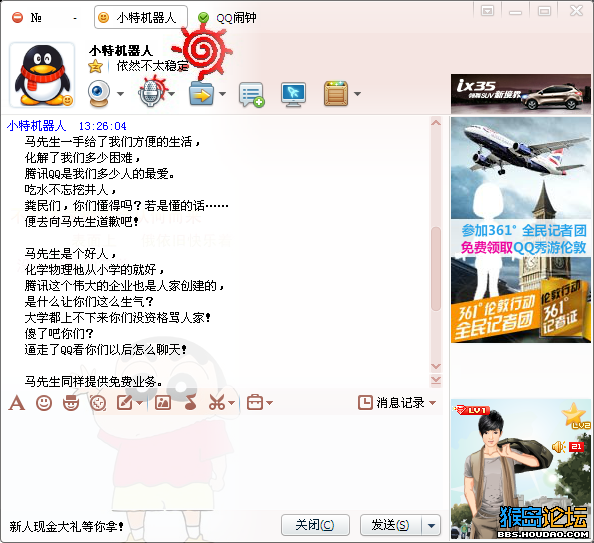Launch remote assistance via the monitor icon
This screenshot has height=543, width=594.
click(x=294, y=94)
